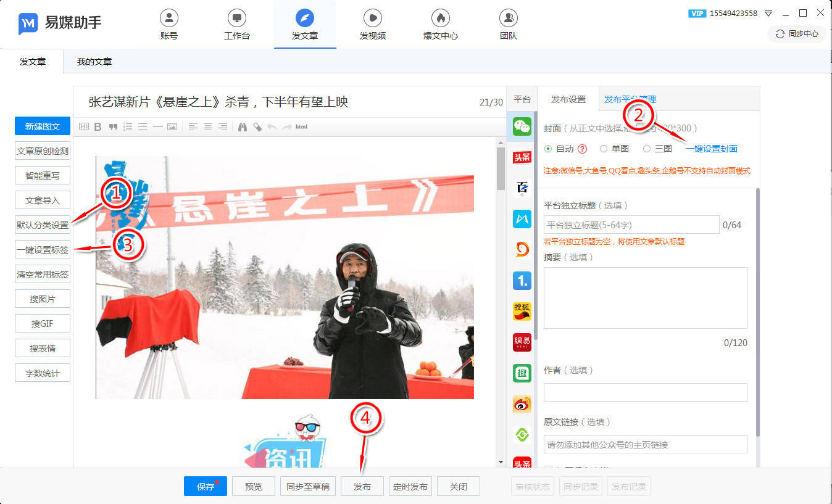The width and height of the screenshot is (832, 504).
Task: Click the 字数统计 button
Action: (43, 373)
